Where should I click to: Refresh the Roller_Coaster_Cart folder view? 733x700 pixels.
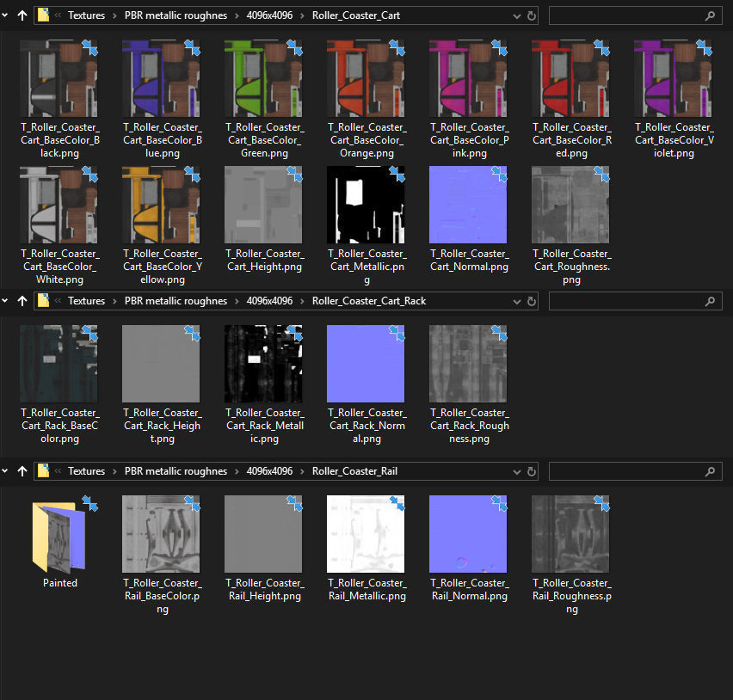click(x=532, y=15)
